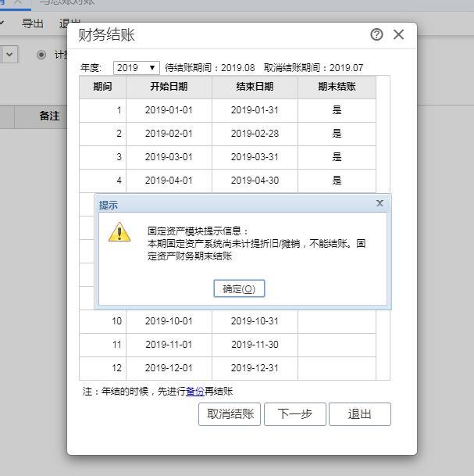Click the yellow warning triangle icon
The image size is (474, 476).
(119, 232)
